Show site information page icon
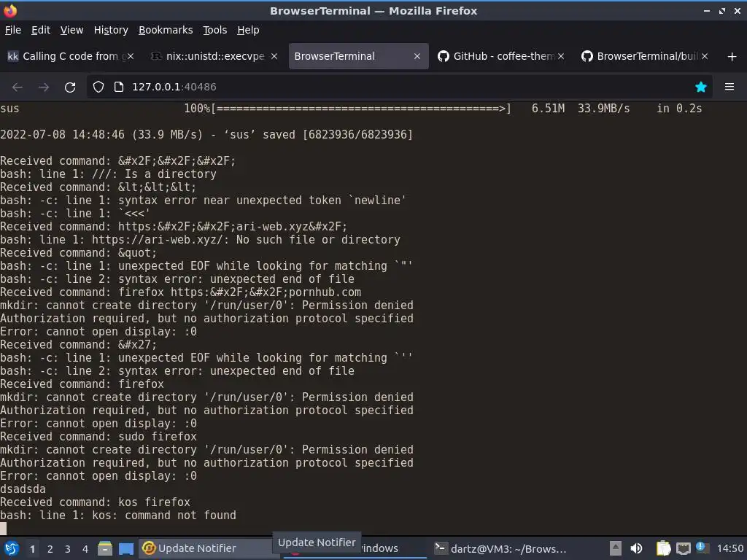Image resolution: width=747 pixels, height=560 pixels. coord(119,87)
